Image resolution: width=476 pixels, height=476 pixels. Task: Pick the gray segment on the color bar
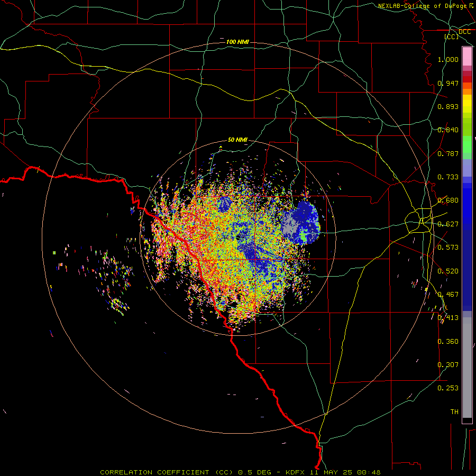click(x=467, y=368)
